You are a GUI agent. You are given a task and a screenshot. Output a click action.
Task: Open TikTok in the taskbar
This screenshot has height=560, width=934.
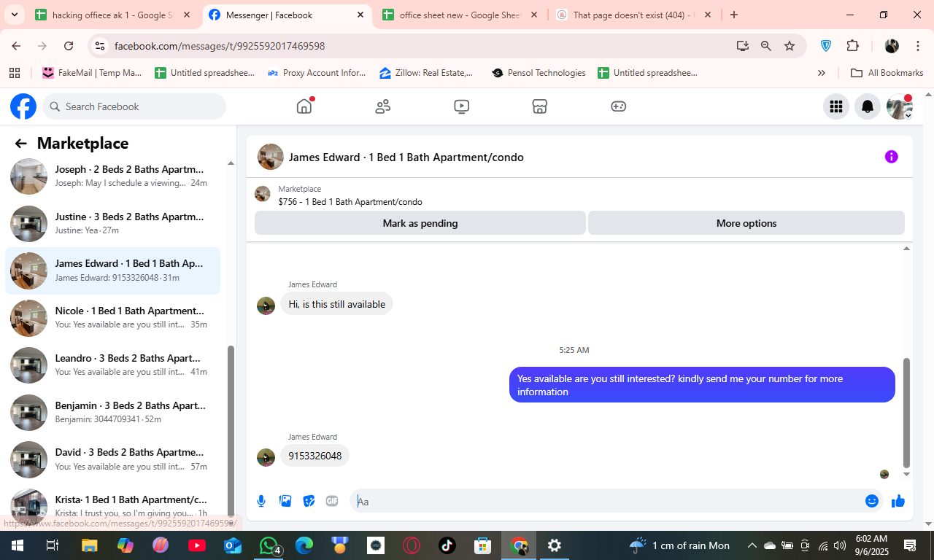447,545
